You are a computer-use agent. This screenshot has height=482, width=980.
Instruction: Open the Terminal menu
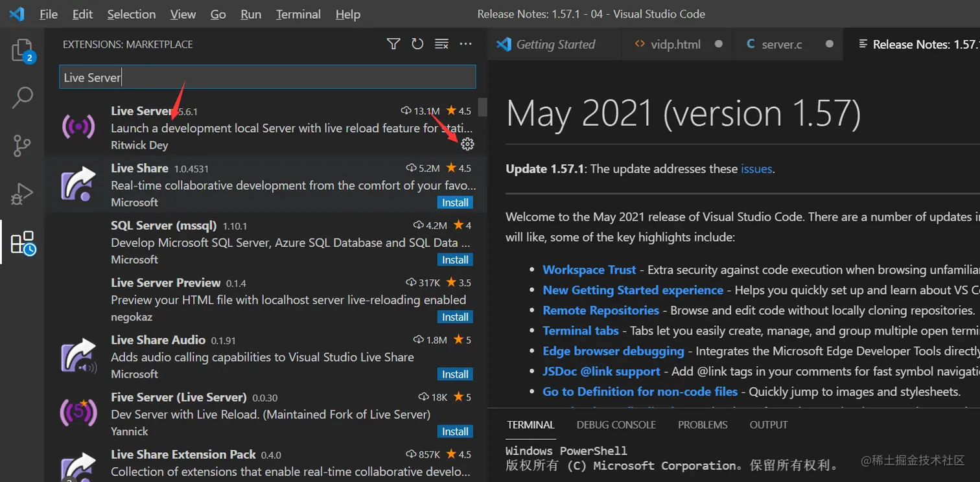pyautogui.click(x=298, y=14)
